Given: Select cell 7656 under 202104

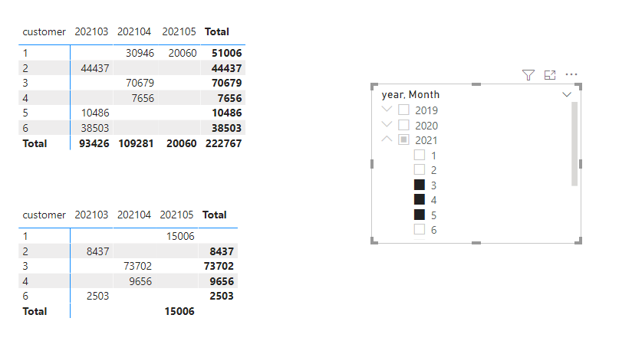Looking at the screenshot, I should coord(143,98).
